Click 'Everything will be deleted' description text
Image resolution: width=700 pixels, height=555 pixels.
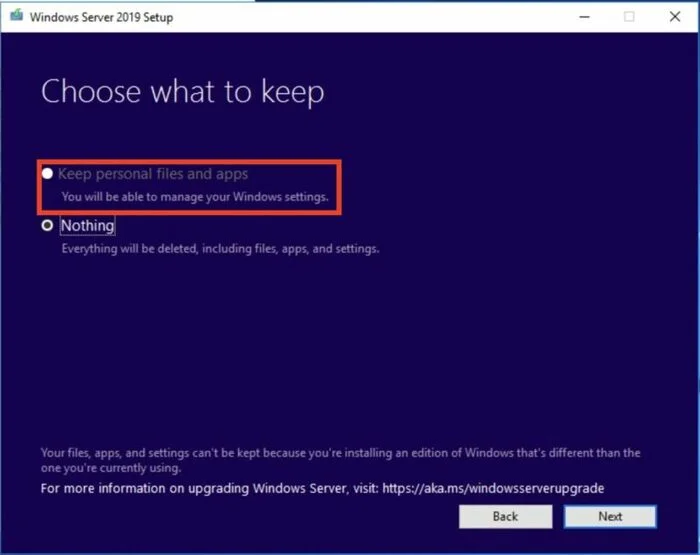(x=220, y=248)
